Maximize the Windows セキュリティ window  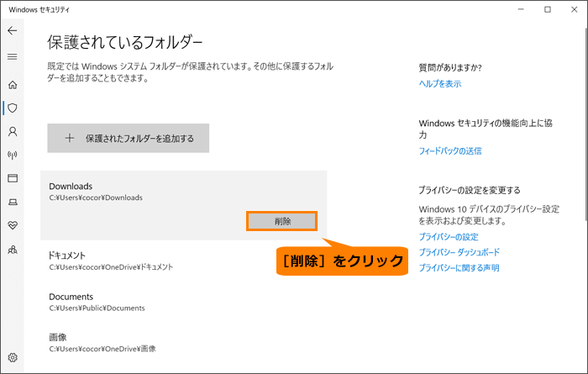pos(548,9)
